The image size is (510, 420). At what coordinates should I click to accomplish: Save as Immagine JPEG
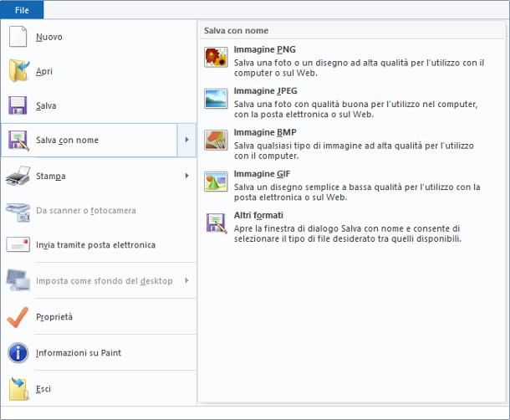tap(351, 102)
